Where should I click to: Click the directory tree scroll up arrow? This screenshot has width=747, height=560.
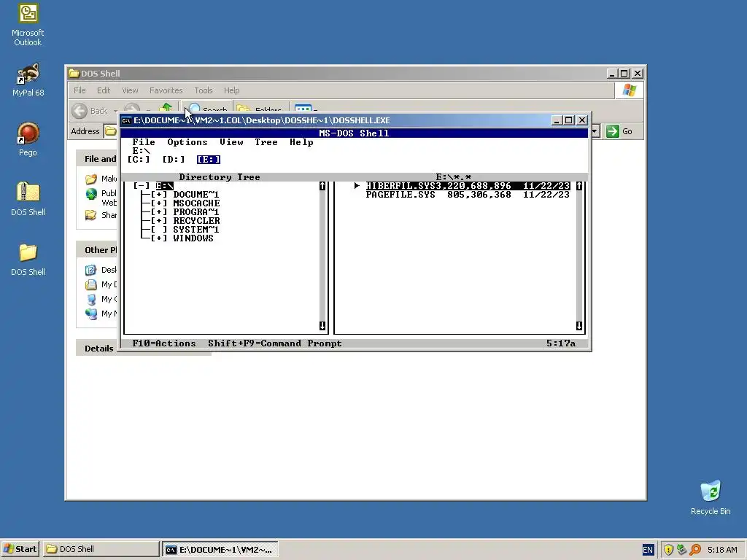[322, 186]
